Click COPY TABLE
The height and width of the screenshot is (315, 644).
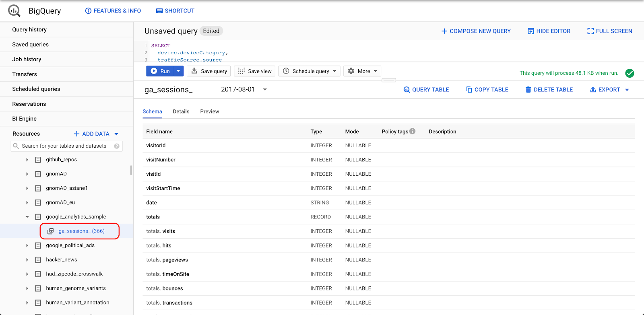(487, 90)
